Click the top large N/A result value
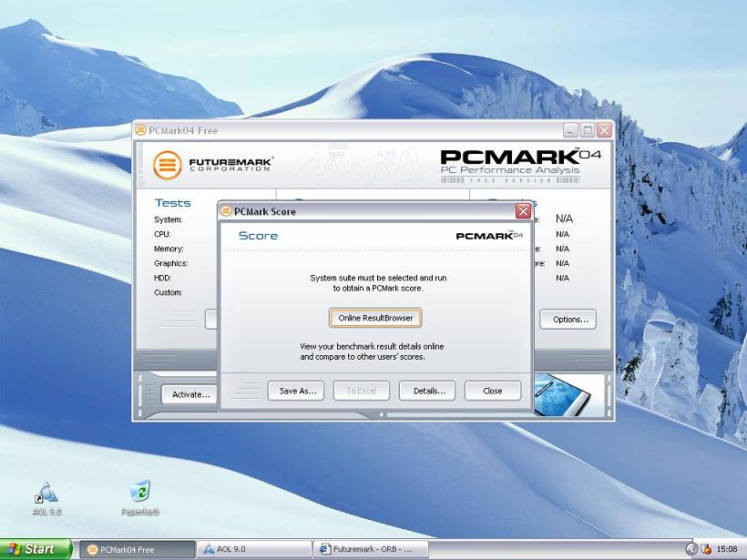 pyautogui.click(x=564, y=219)
